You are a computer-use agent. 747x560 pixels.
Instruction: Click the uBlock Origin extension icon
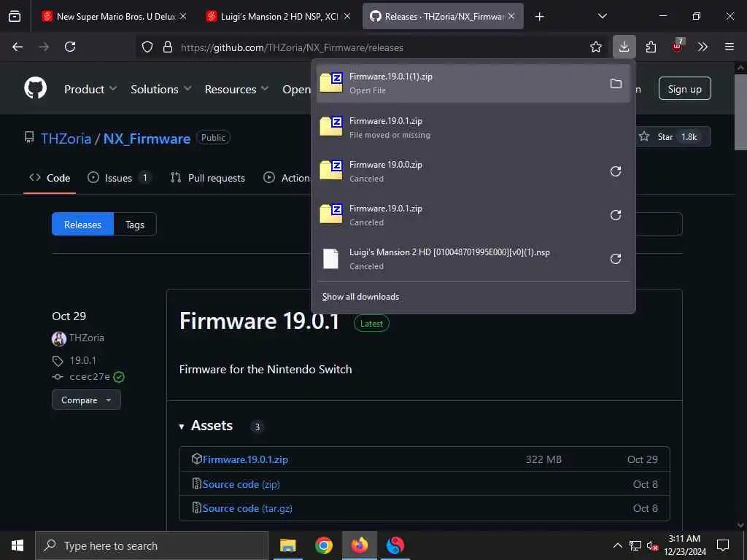click(678, 46)
